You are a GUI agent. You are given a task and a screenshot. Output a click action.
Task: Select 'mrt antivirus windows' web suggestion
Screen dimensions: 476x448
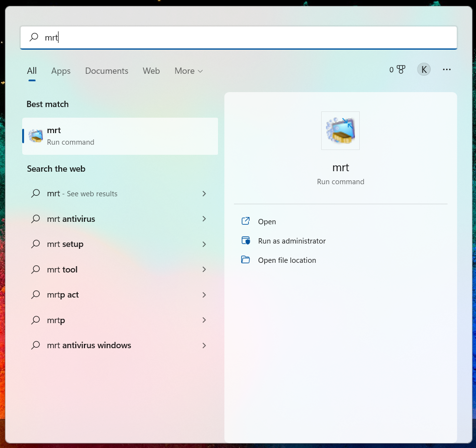point(120,345)
